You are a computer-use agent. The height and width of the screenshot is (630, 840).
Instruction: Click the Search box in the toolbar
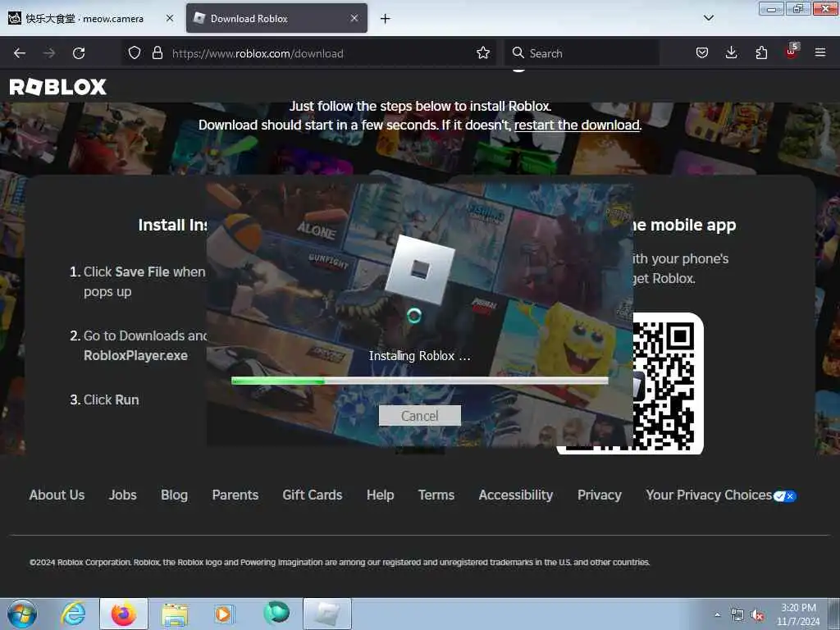[582, 53]
